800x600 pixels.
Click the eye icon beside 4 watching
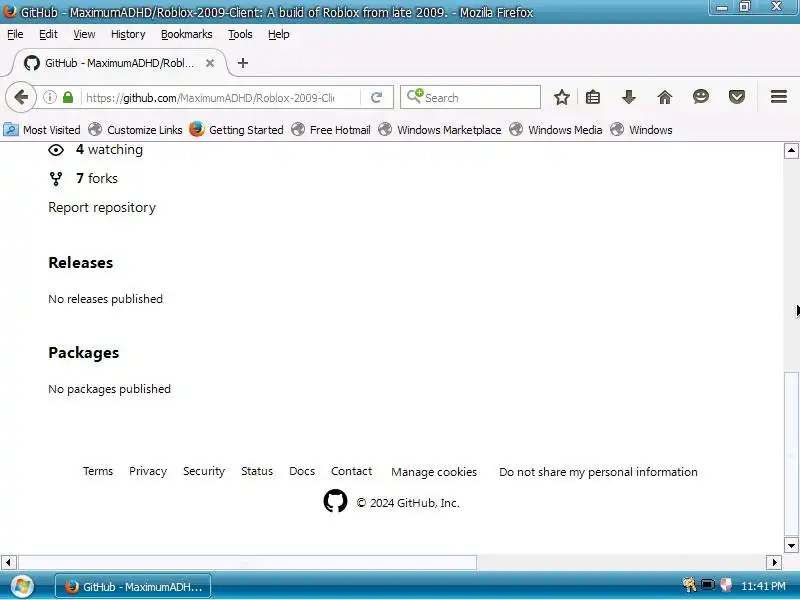click(56, 150)
